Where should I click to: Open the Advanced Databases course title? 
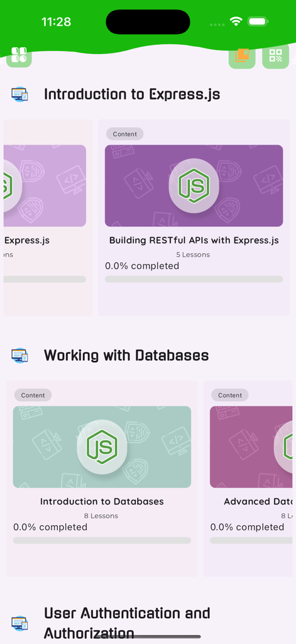tap(258, 501)
